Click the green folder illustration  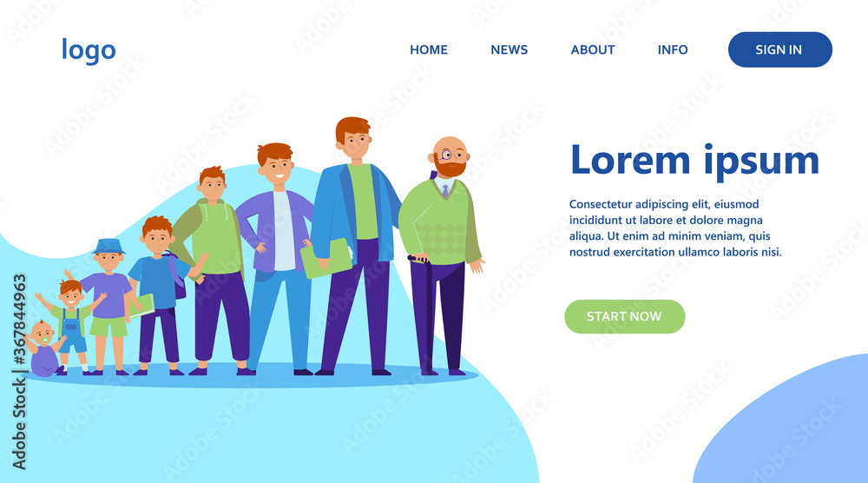(326, 259)
